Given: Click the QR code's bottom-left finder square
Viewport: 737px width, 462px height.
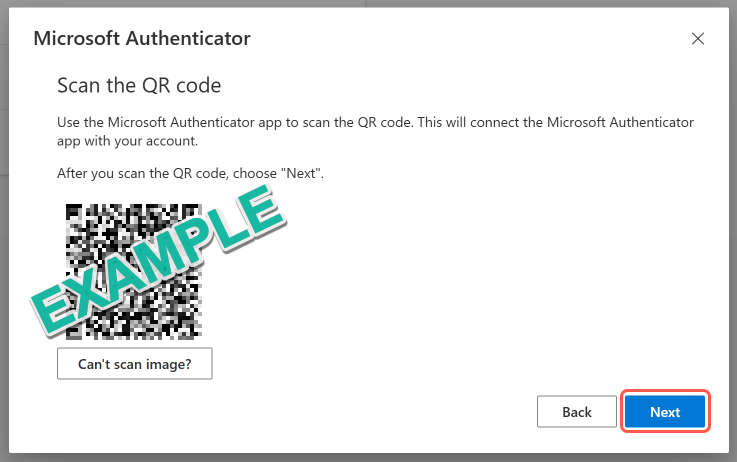Looking at the screenshot, I should (x=74, y=331).
